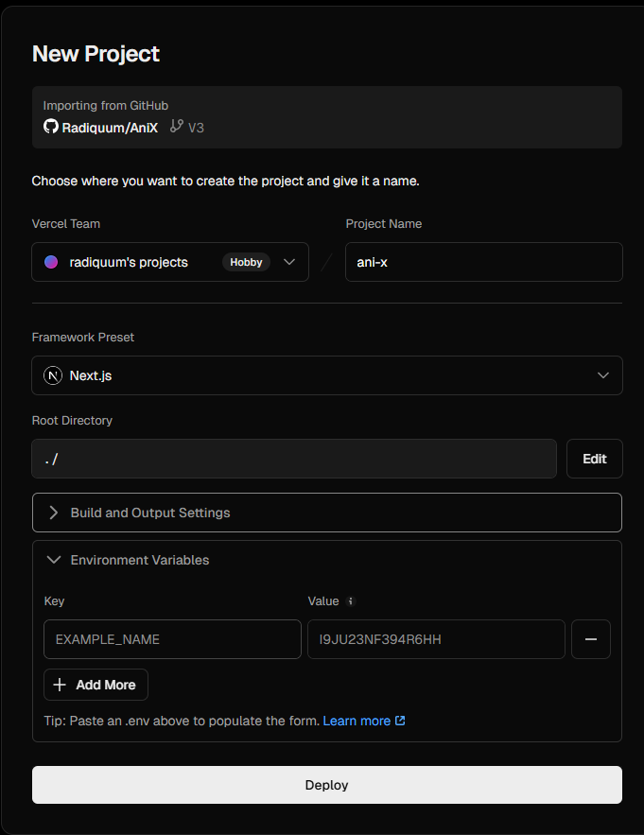
Task: Click the Add More button
Action: (x=96, y=685)
